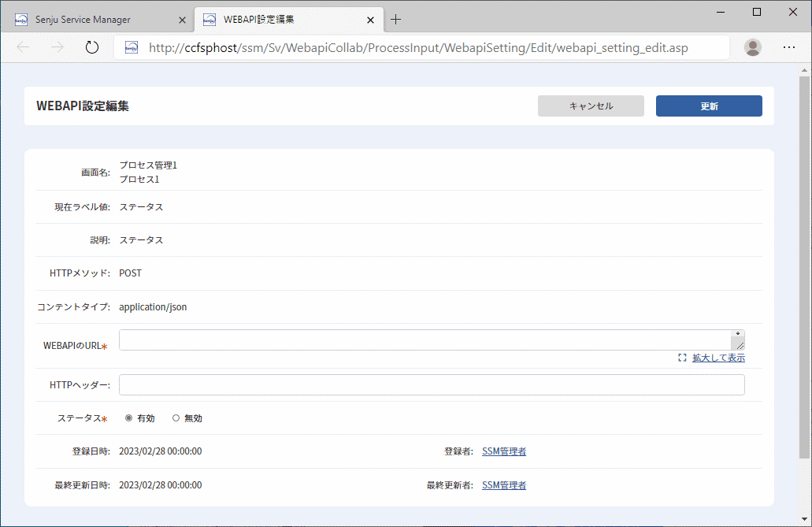Close the WEBAPI設定編集 tab
Viewport: 812px width, 527px height.
[x=370, y=20]
